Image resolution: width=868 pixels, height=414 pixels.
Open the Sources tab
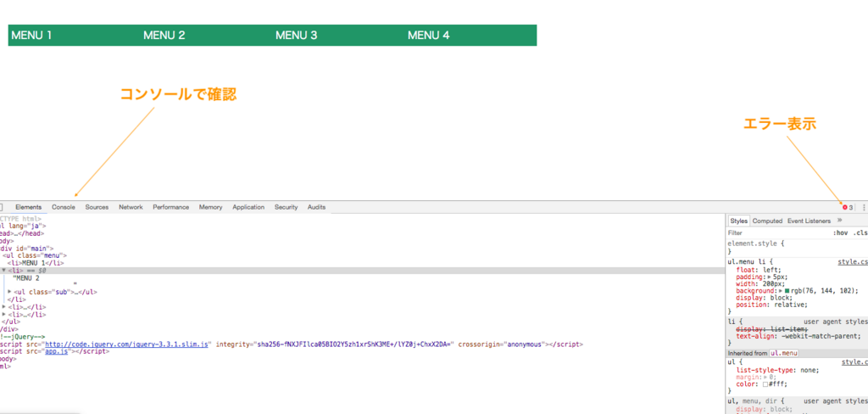tap(97, 207)
